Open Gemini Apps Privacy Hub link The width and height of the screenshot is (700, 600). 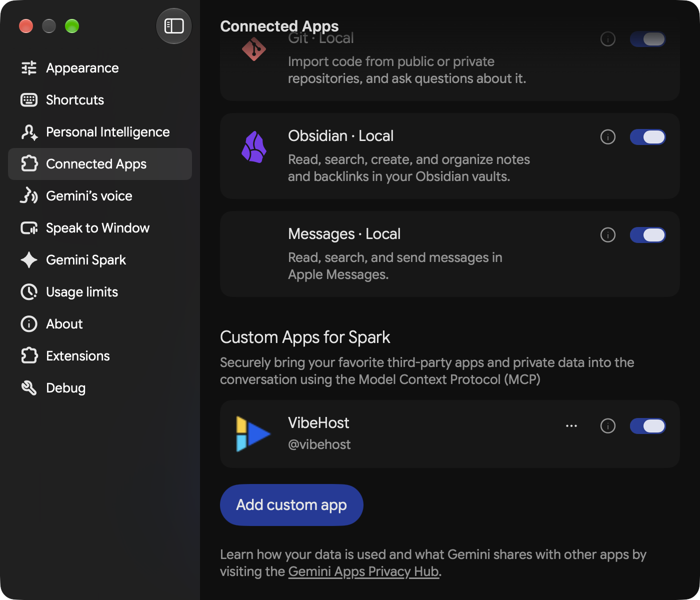(363, 571)
